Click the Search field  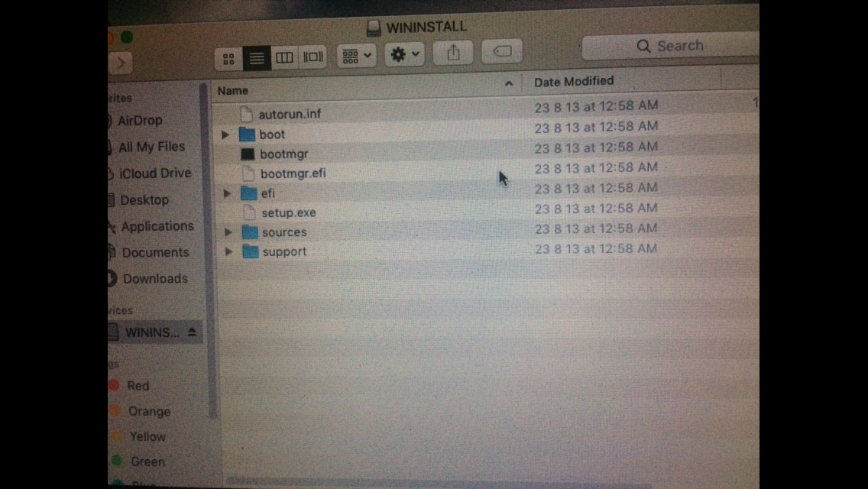(671, 46)
